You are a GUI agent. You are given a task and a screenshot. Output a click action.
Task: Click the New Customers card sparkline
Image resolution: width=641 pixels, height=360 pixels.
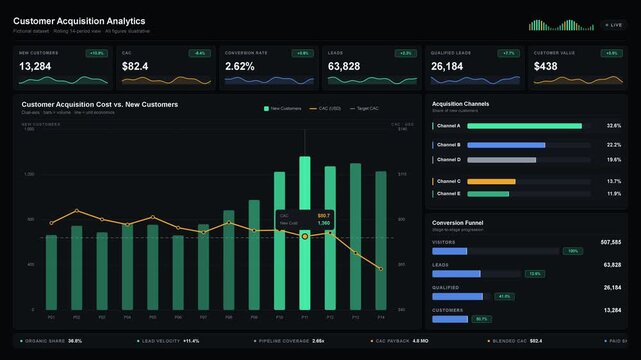(63, 80)
